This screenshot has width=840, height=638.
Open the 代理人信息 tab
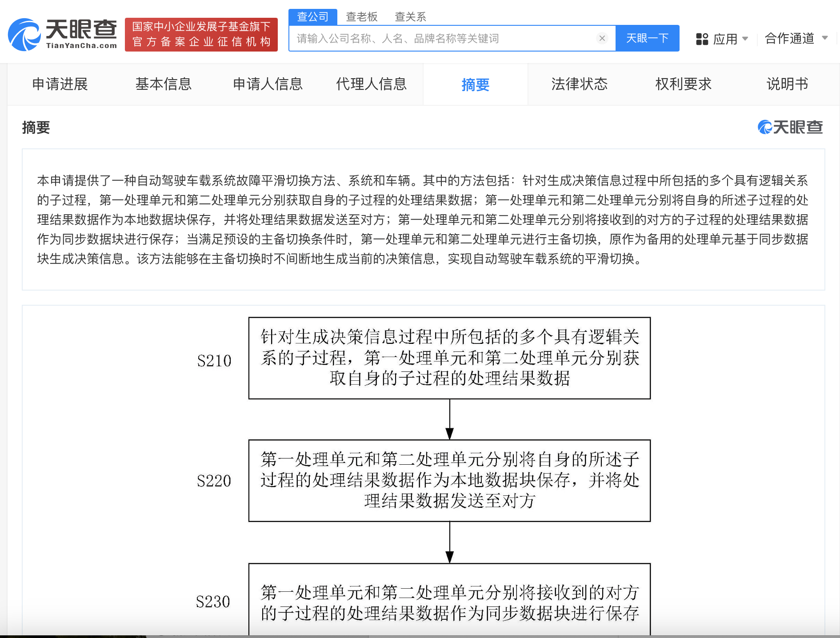coord(372,84)
